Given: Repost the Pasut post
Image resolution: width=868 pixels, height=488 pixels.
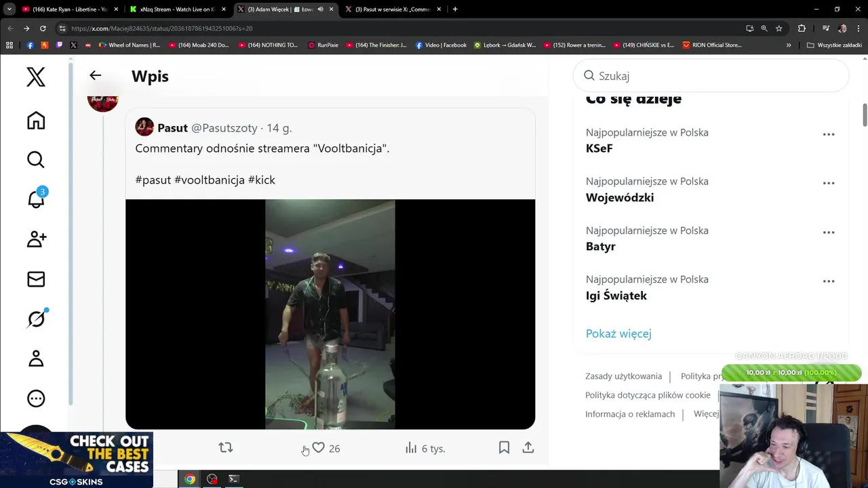Looking at the screenshot, I should 226,448.
